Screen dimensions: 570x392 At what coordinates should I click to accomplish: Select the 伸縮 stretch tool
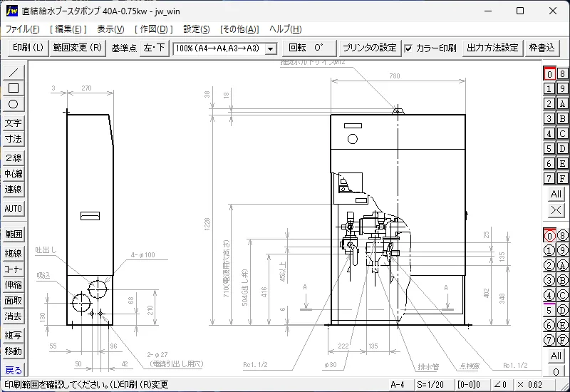click(x=14, y=284)
